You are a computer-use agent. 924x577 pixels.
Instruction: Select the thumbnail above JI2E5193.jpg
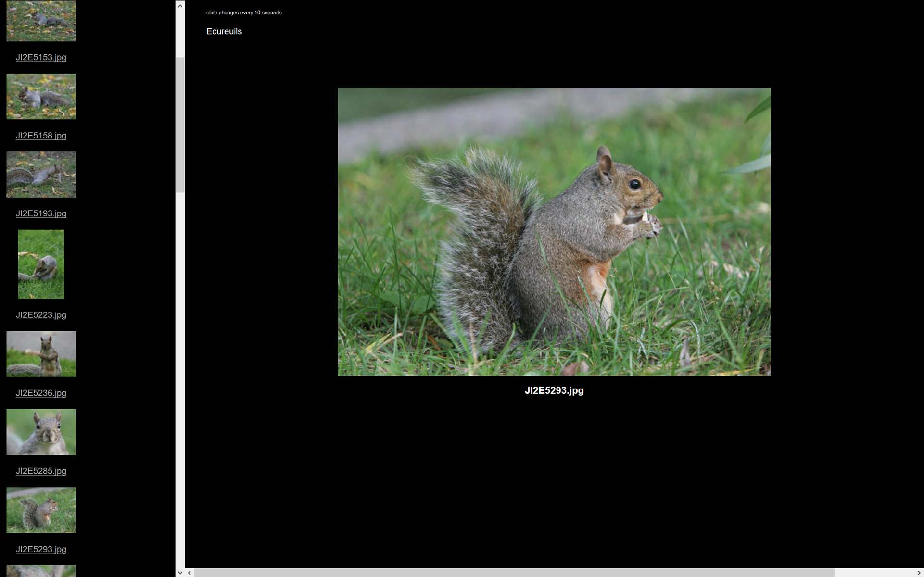click(41, 175)
